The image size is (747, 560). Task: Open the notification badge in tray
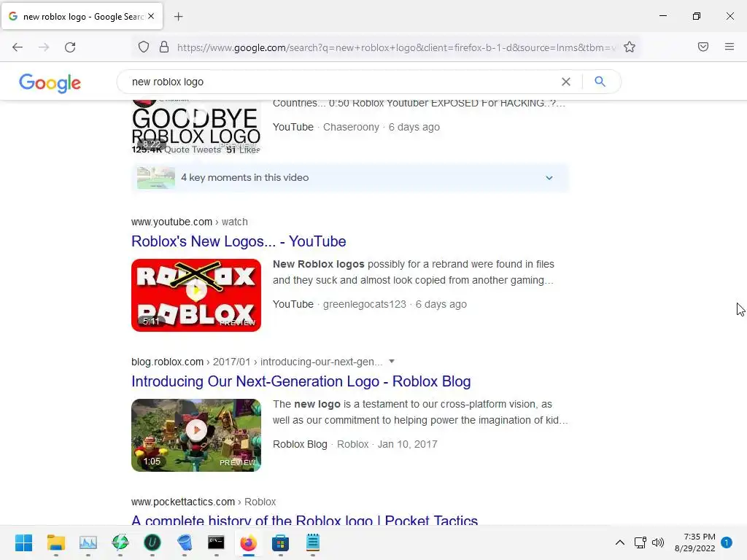pos(727,542)
